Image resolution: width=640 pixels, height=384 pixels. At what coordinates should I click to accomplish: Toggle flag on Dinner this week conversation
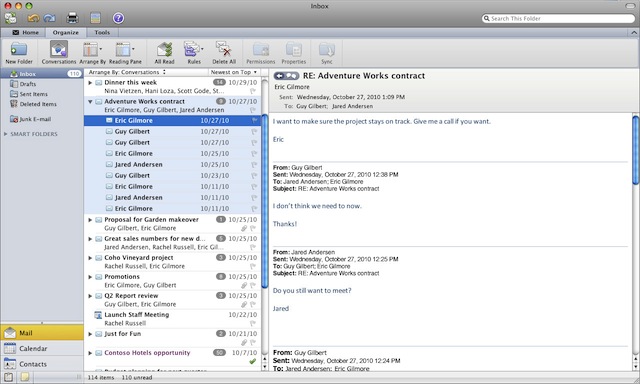[x=253, y=91]
